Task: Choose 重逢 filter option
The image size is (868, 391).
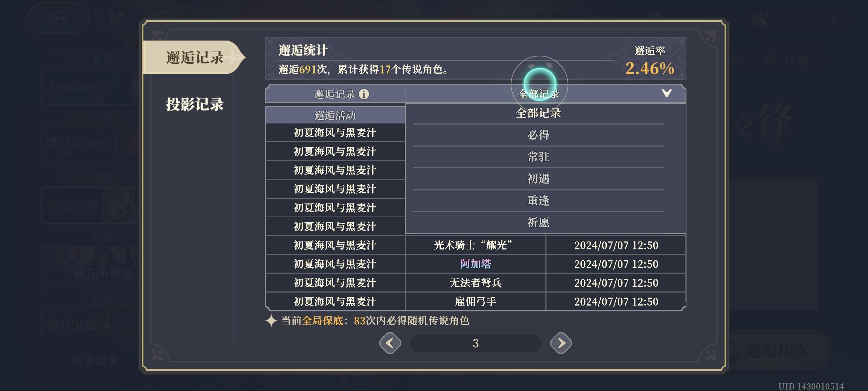Action: 538,201
